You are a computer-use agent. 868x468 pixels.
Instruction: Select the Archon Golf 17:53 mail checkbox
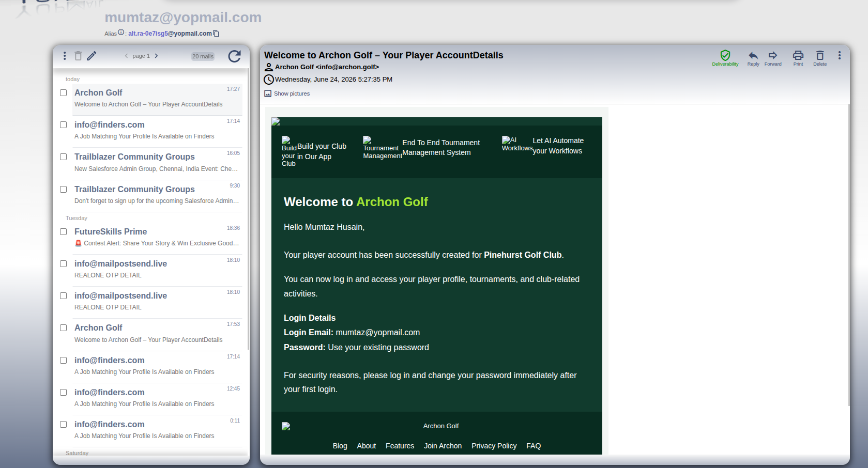(64, 328)
